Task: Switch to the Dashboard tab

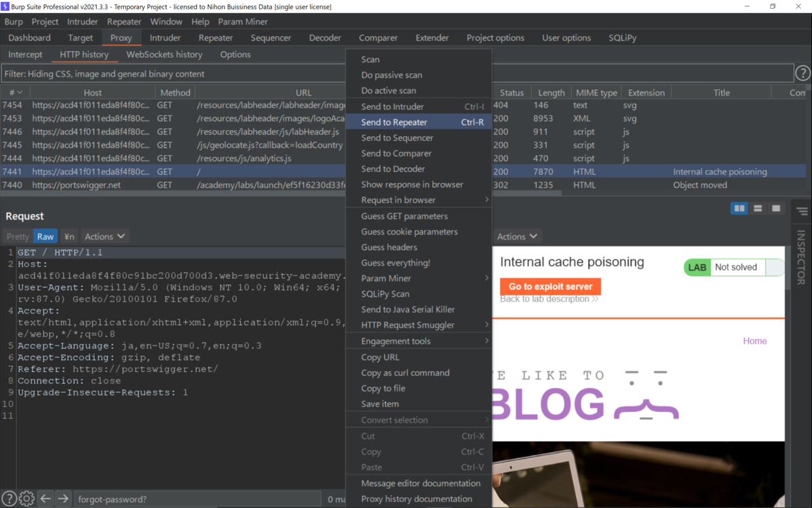Action: (x=30, y=38)
